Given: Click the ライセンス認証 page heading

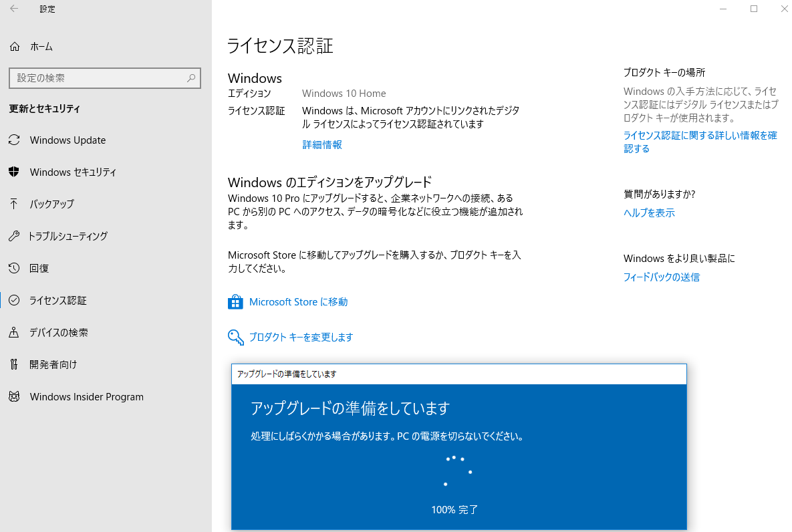Looking at the screenshot, I should tap(280, 45).
